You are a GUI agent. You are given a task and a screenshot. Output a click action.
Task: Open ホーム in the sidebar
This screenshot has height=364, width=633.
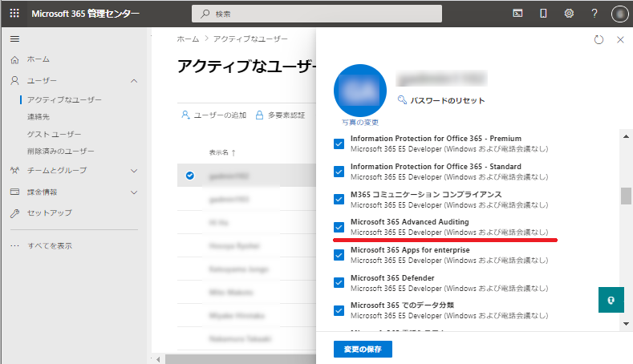[x=39, y=59]
